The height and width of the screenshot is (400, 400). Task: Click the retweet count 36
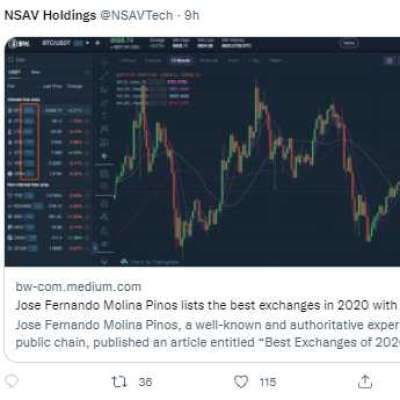pyautogui.click(x=145, y=382)
